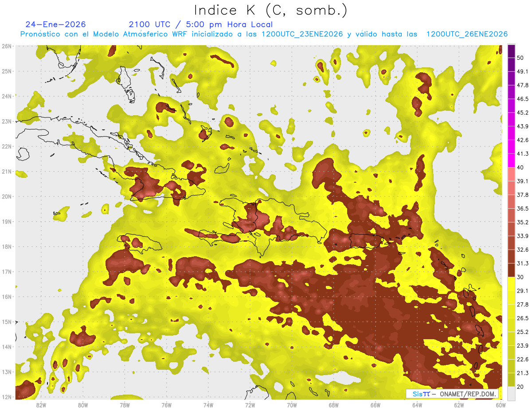
Task: Click the 'Indice K (C, somb.)' title
Action: (x=271, y=10)
